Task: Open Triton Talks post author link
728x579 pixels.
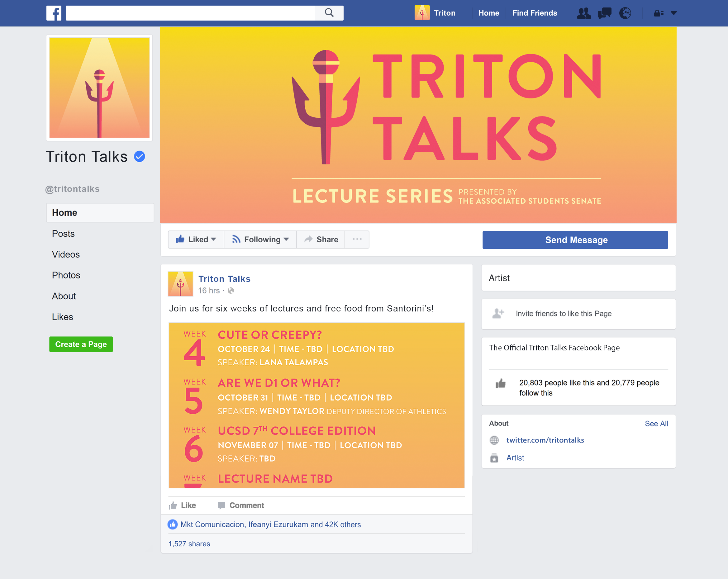Action: 224,279
